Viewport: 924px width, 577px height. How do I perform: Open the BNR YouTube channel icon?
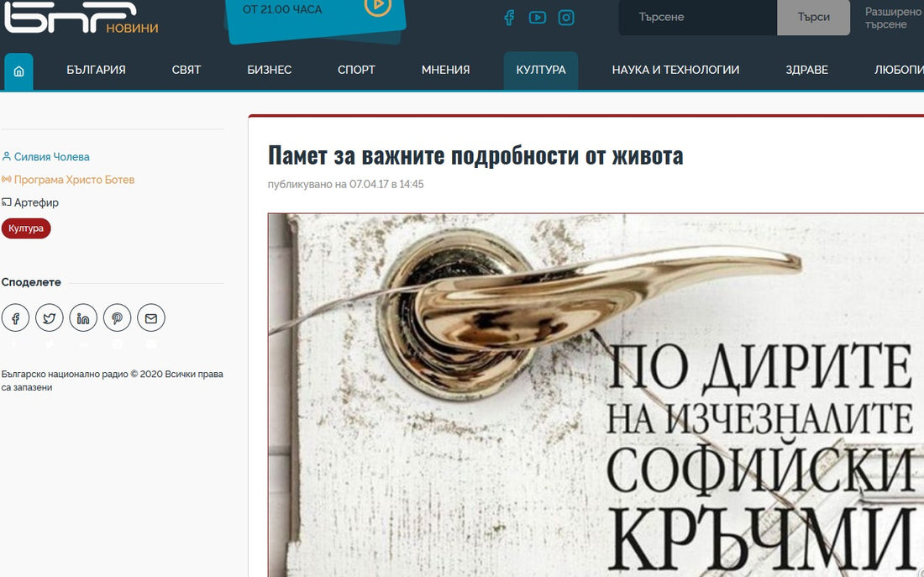coord(538,18)
